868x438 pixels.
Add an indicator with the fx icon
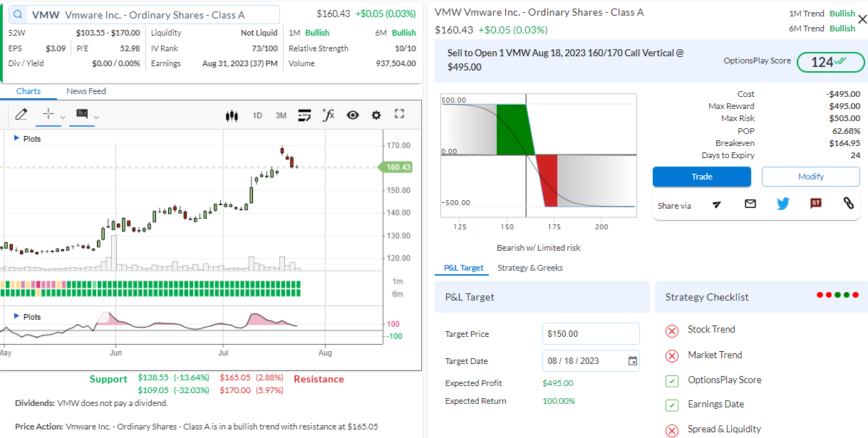coord(328,115)
